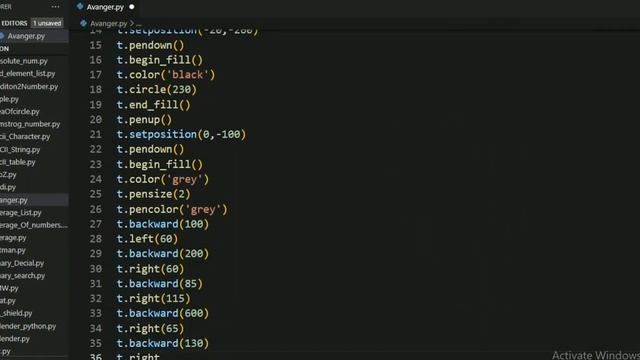Click line number 21 in the gutter

(x=96, y=134)
